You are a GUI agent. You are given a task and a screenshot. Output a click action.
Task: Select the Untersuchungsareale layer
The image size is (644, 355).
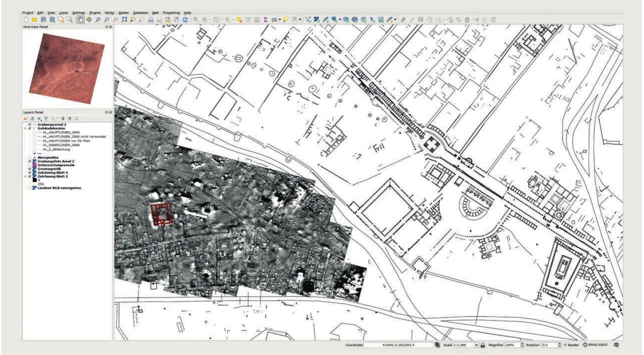(56, 165)
